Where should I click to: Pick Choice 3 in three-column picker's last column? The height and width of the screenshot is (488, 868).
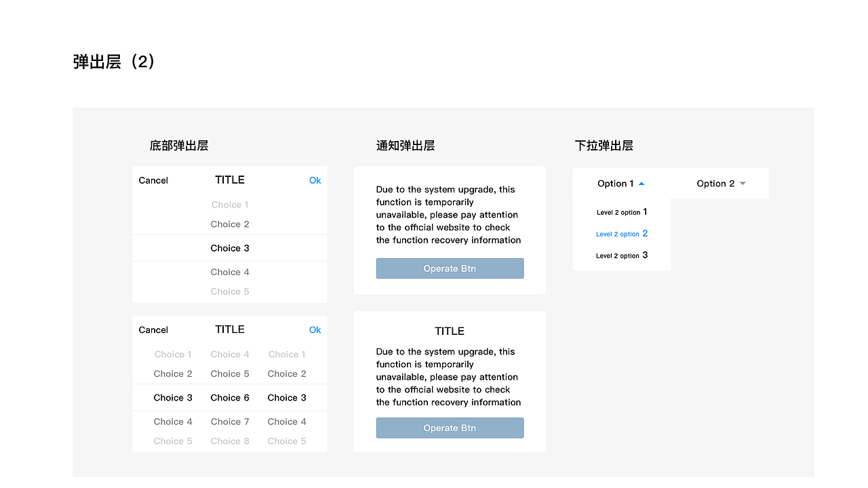tap(287, 398)
